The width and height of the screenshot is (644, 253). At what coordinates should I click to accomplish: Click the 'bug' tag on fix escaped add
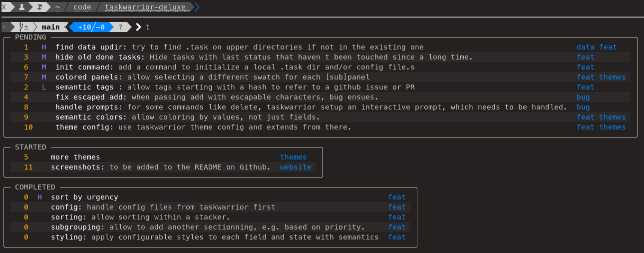[x=583, y=97]
